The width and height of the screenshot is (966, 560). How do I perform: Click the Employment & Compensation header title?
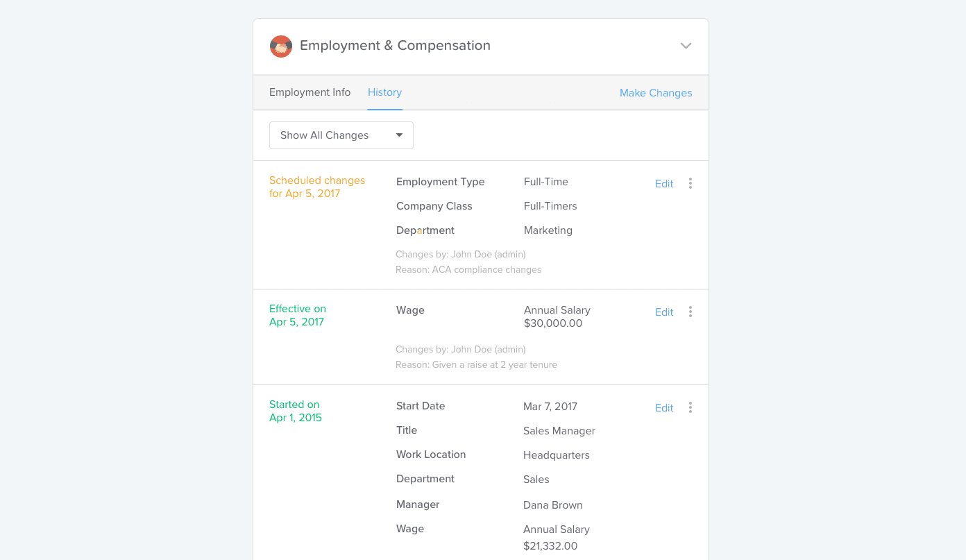pos(395,46)
